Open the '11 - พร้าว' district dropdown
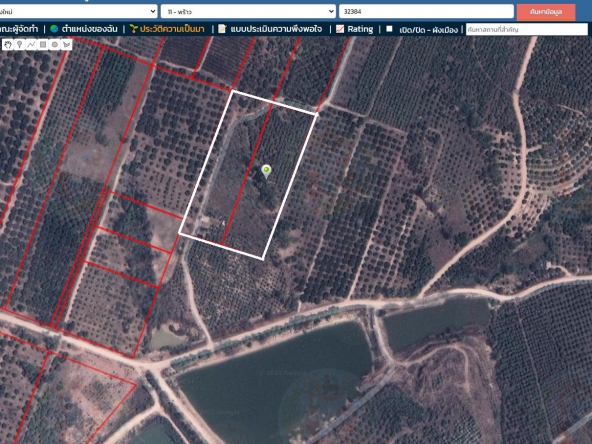592x444 pixels. click(248, 12)
